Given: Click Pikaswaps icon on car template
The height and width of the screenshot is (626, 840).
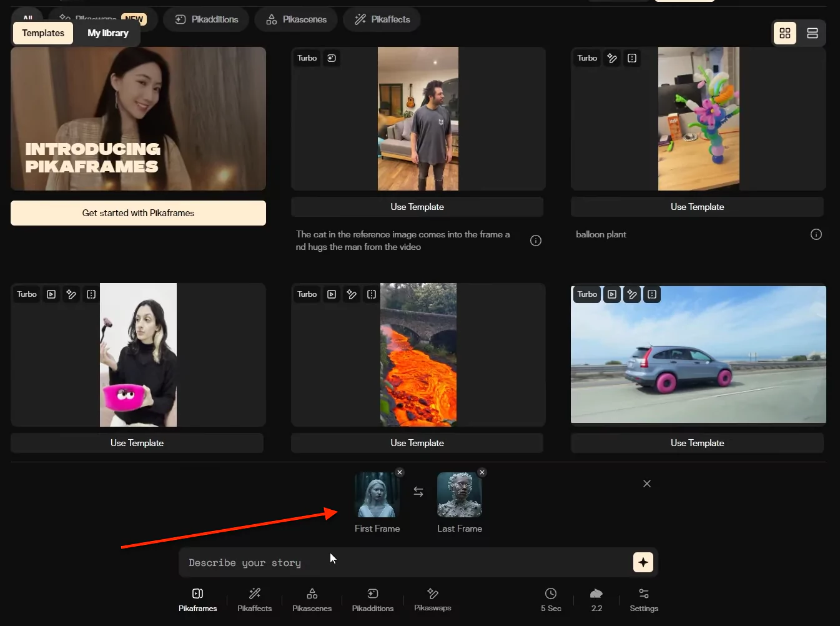Looking at the screenshot, I should pos(632,294).
